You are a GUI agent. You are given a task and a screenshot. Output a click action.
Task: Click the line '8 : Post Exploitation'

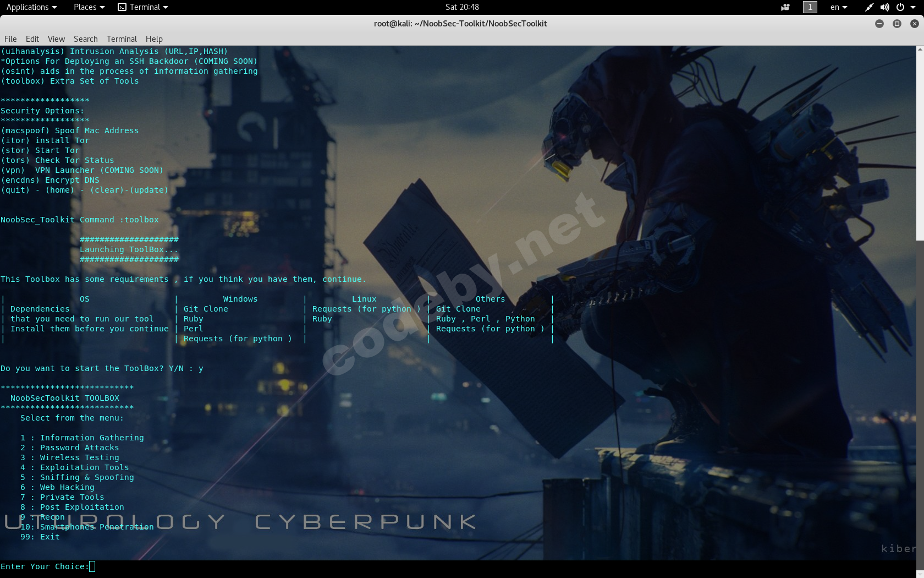coord(72,507)
